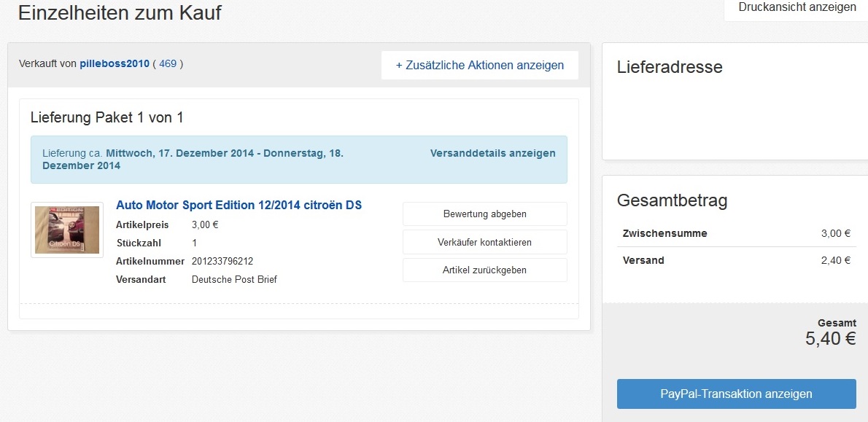Screen dimensions: 868x422
Task: Click the Zwischensumme row label
Action: (664, 234)
